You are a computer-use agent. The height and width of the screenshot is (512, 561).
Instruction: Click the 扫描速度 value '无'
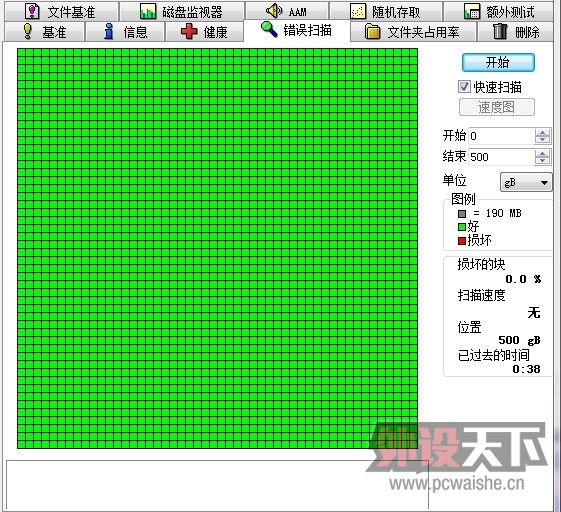click(533, 312)
